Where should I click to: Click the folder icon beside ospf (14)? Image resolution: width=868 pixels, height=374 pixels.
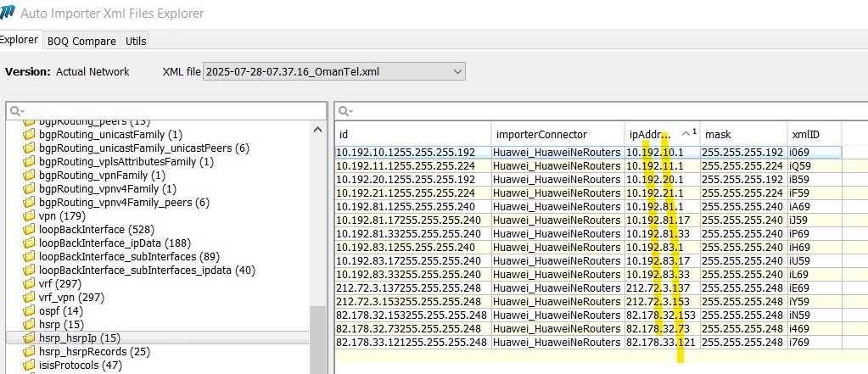pos(30,311)
